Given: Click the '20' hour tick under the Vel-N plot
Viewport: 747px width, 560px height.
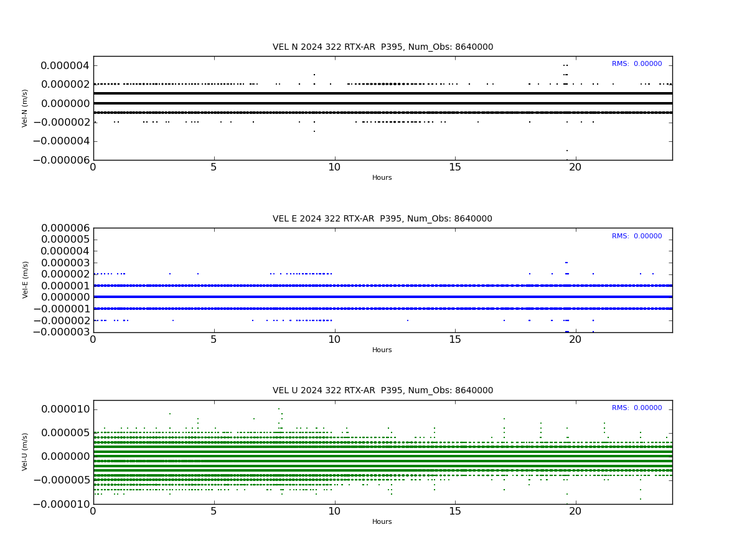Looking at the screenshot, I should (576, 167).
